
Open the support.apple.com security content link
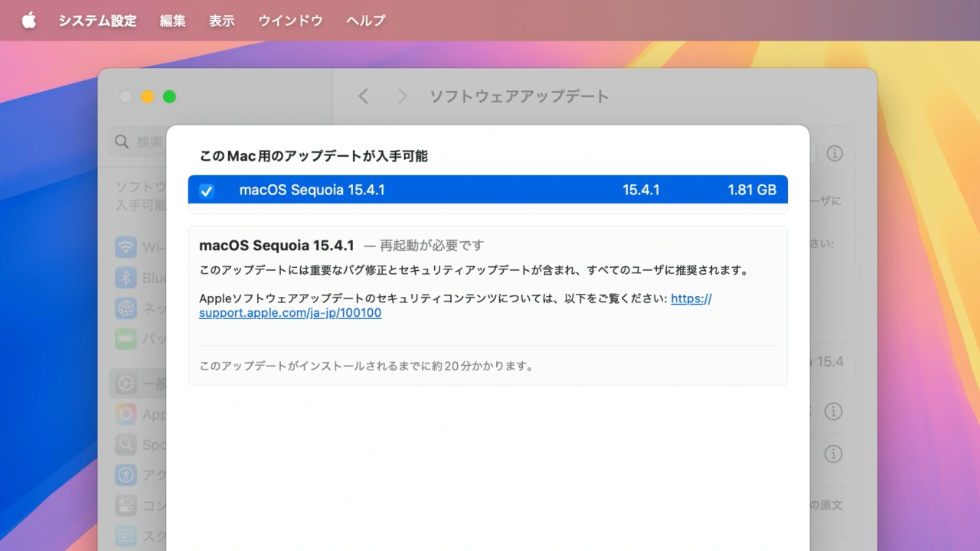tap(290, 313)
